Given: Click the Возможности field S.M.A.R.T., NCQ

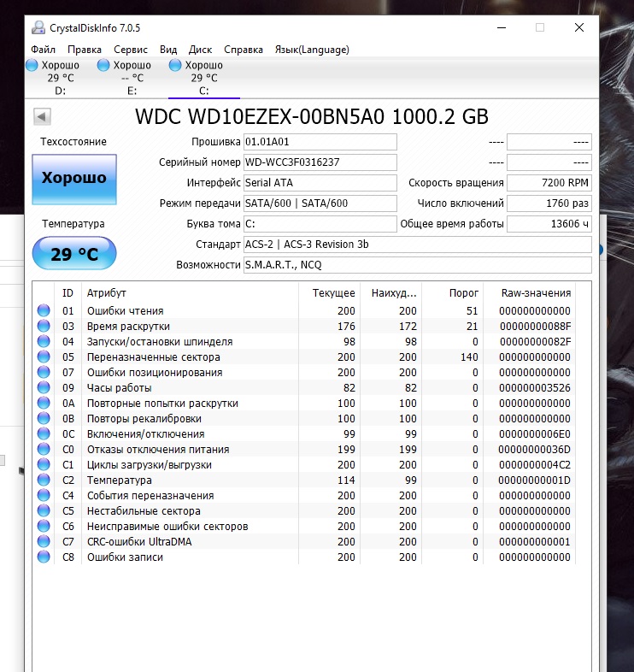Looking at the screenshot, I should point(418,265).
